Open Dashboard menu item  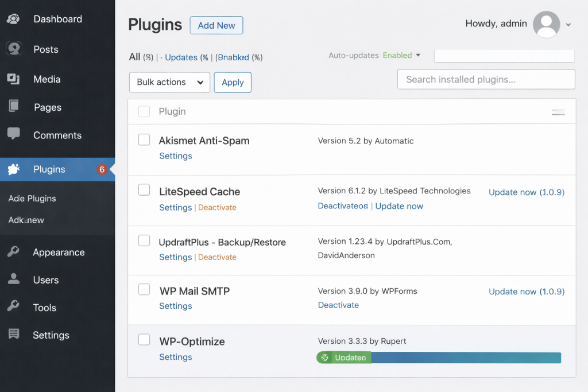(x=57, y=19)
